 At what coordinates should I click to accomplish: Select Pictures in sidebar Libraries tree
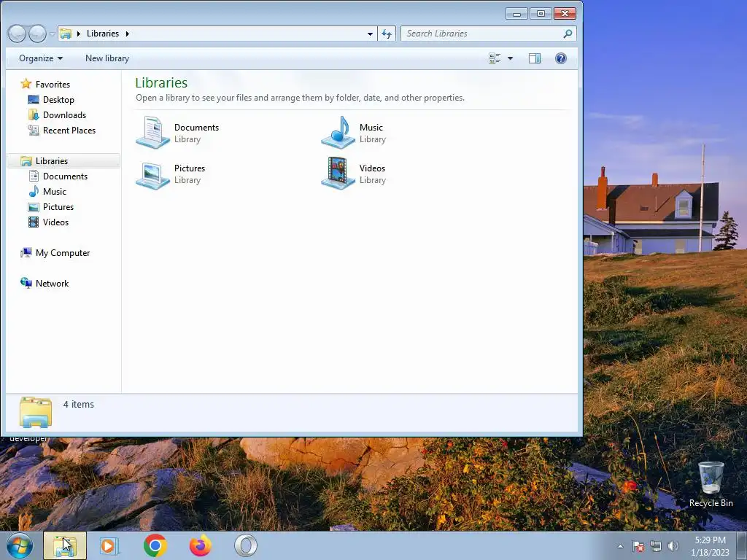tap(51, 206)
